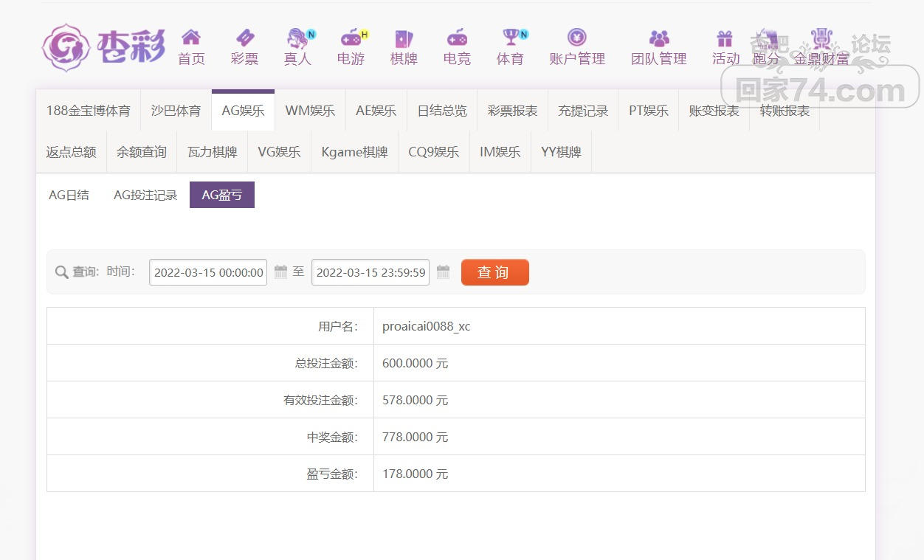
Task: Open the 电竞 esports icon
Action: click(457, 38)
